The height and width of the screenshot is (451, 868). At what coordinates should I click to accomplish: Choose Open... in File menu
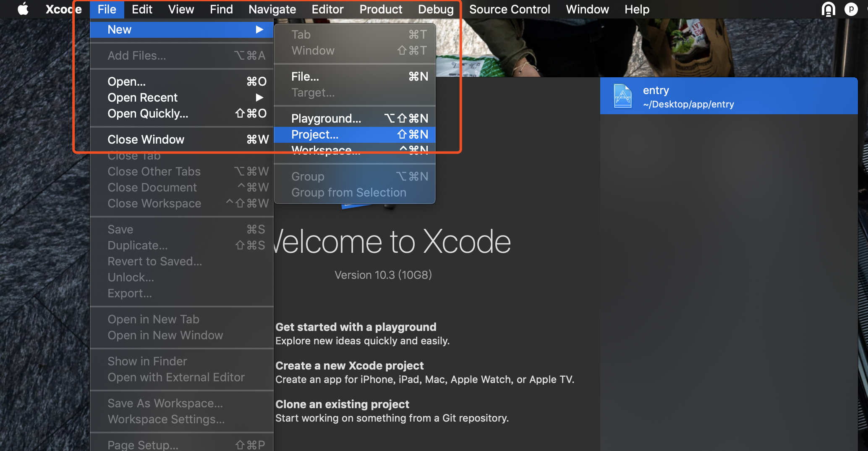[x=182, y=81]
